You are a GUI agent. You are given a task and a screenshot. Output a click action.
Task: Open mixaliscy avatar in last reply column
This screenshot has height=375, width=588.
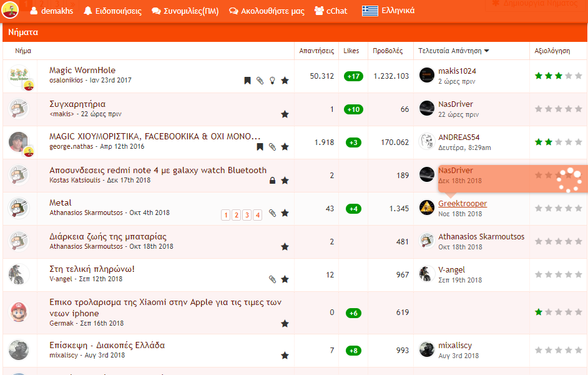point(427,349)
